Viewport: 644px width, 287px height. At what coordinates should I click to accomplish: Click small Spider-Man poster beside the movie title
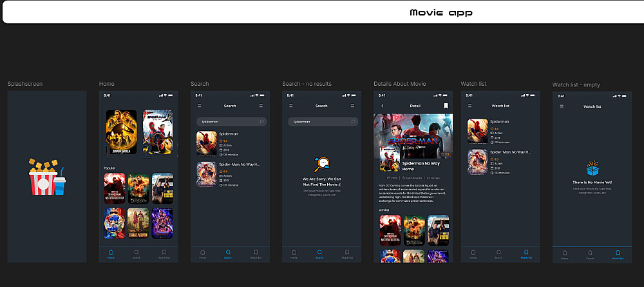coord(390,159)
